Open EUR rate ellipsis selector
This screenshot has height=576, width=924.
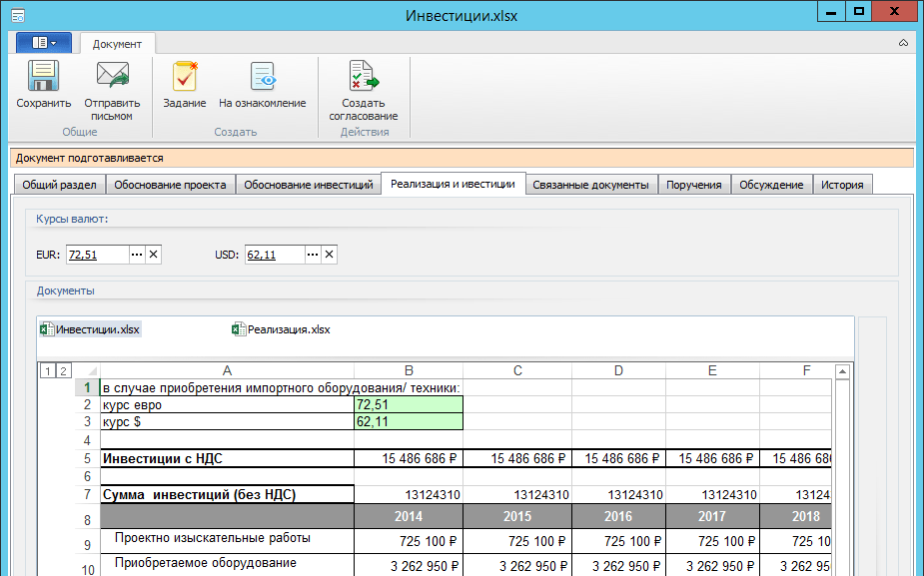point(137,255)
